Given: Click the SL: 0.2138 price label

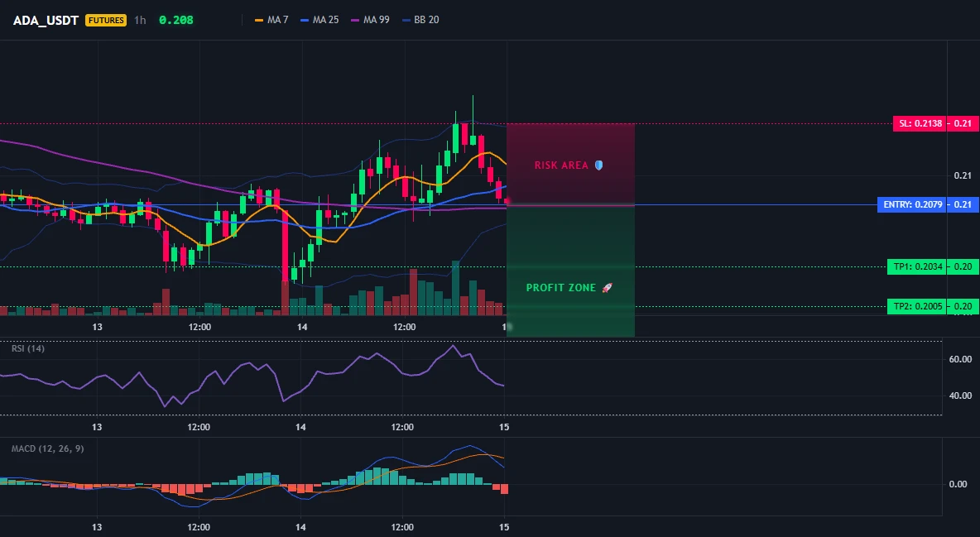Looking at the screenshot, I should tap(920, 124).
